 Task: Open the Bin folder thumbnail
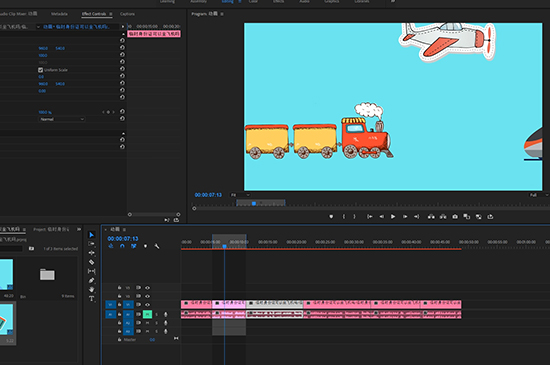[47, 274]
